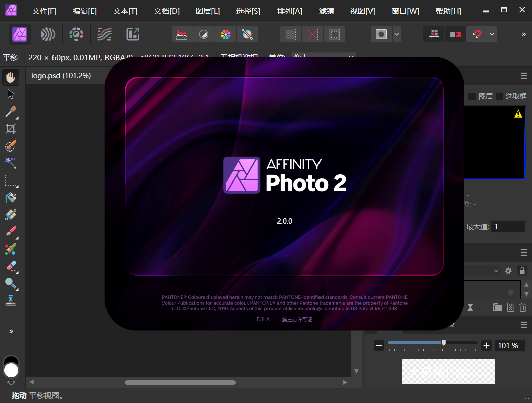Click the layers panel gear icon
This screenshot has width=532, height=403.
(508, 271)
